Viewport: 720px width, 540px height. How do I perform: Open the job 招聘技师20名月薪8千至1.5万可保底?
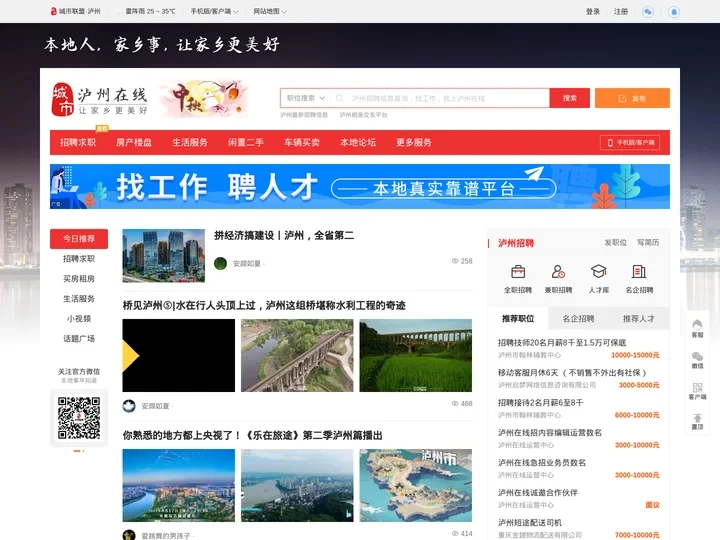[562, 343]
